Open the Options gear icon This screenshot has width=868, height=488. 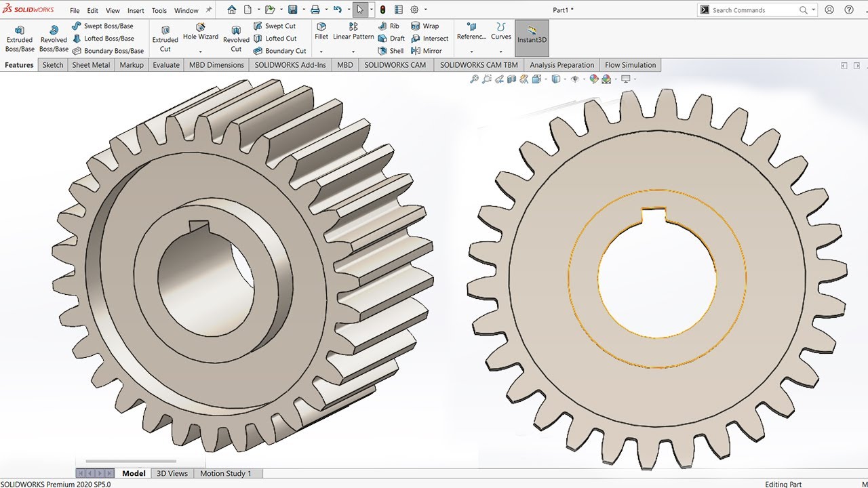(x=414, y=9)
